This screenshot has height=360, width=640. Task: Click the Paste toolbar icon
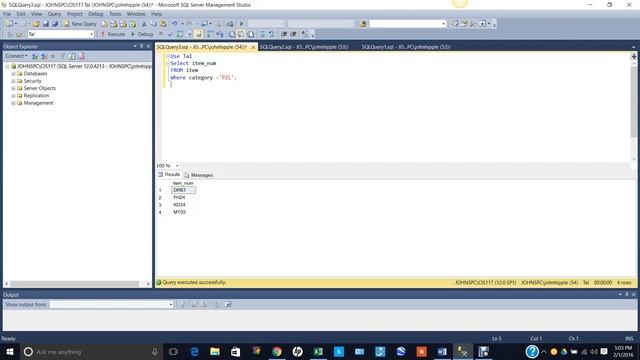(163, 24)
